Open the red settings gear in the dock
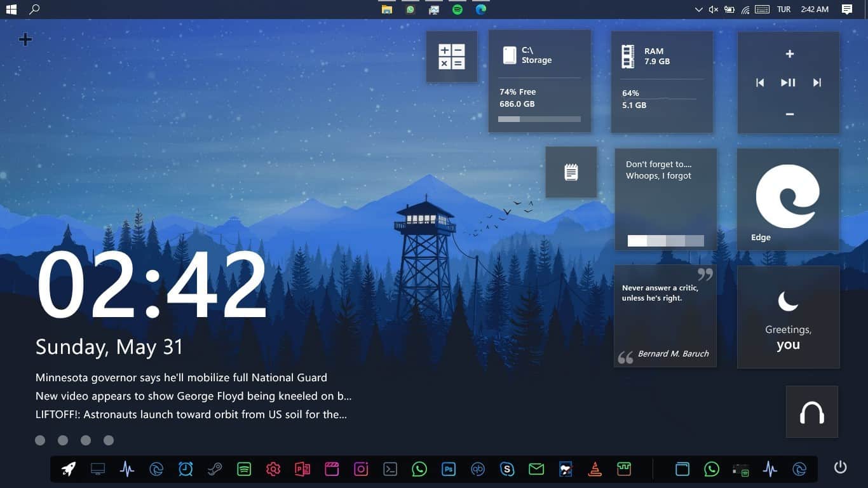Image resolution: width=868 pixels, height=488 pixels. [273, 469]
